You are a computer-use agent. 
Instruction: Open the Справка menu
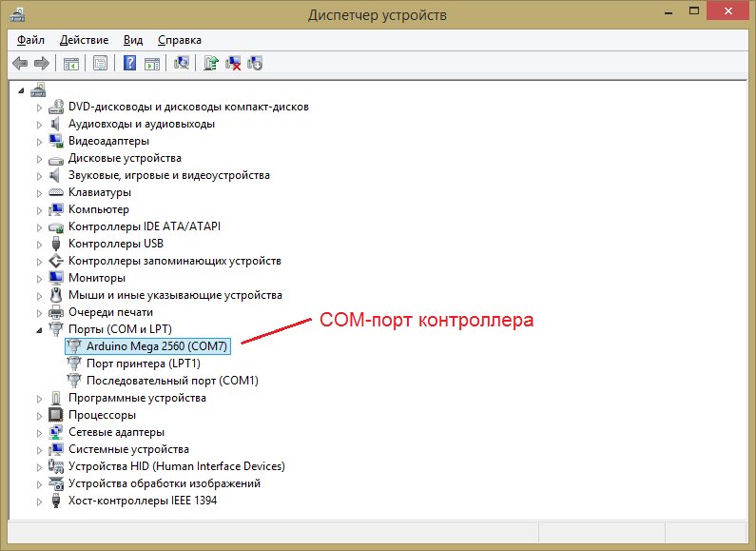180,40
